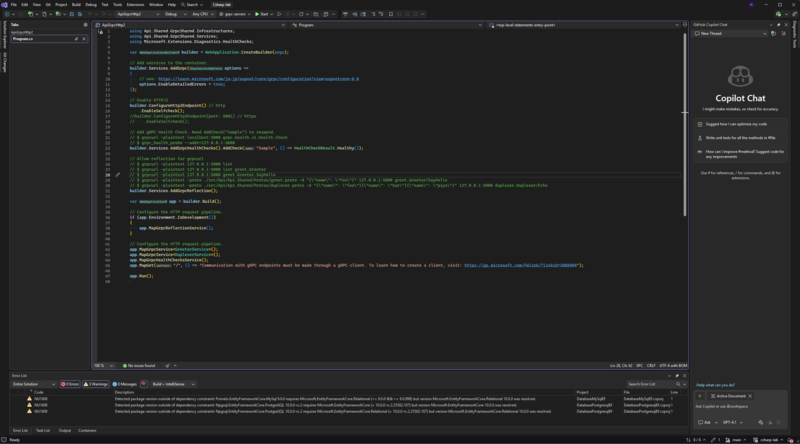The image size is (800, 444).
Task: Click the Save All toolbar icon
Action: [80, 14]
